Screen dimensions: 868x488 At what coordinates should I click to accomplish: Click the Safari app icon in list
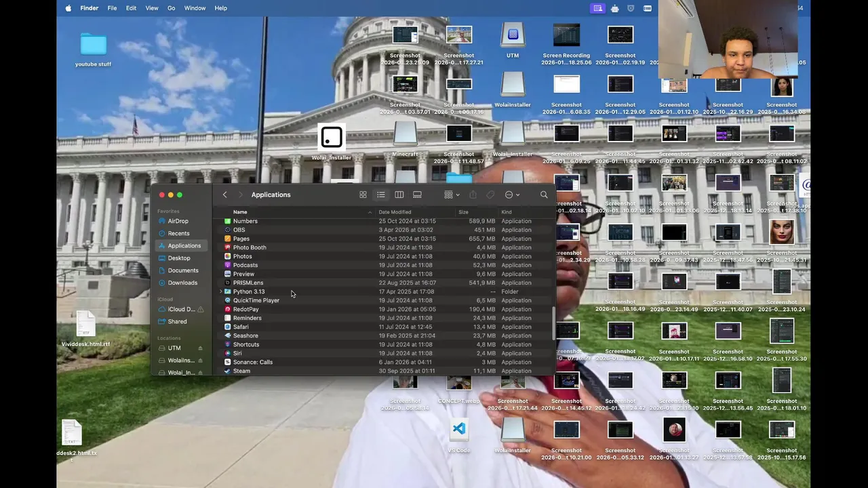pos(228,327)
